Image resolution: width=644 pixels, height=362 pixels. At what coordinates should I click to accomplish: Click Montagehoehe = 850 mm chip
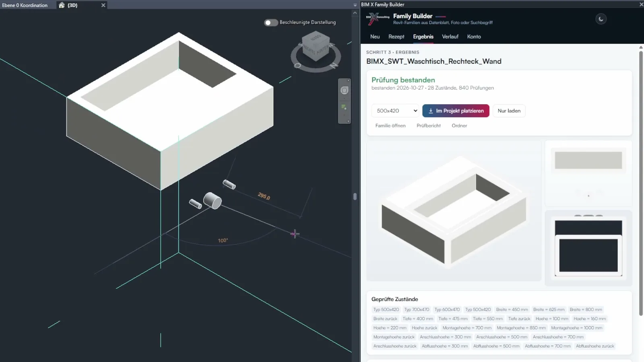tap(521, 328)
